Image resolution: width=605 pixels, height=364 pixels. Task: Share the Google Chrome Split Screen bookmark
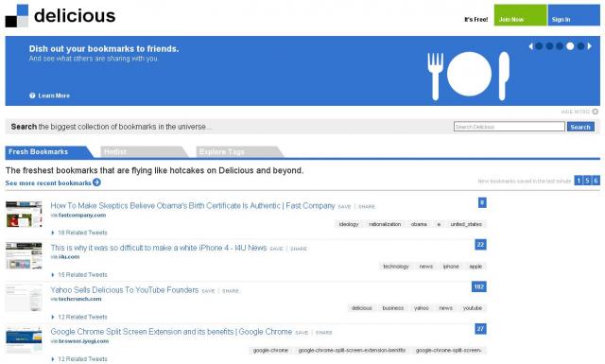pyautogui.click(x=323, y=333)
